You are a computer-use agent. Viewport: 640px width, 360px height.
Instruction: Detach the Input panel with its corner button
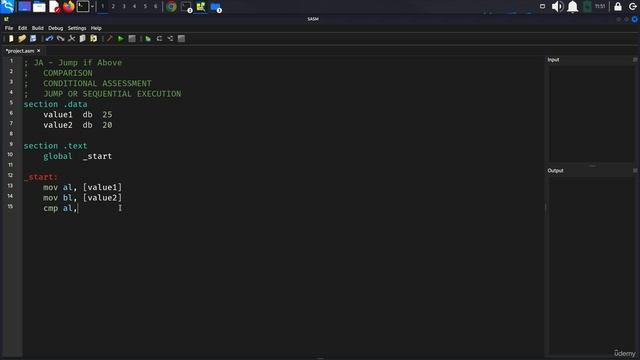[635, 60]
